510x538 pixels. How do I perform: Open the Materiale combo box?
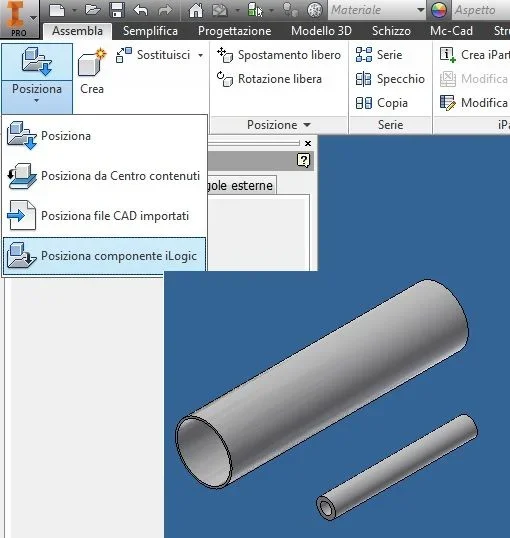(x=377, y=10)
